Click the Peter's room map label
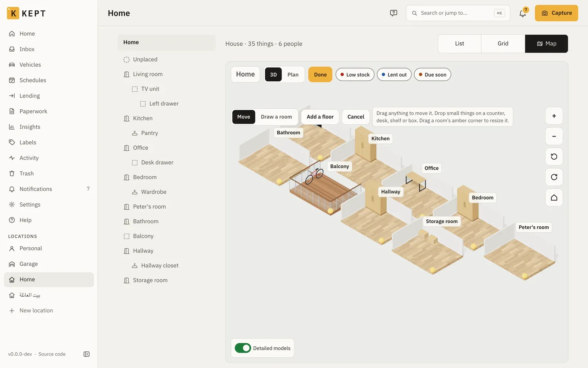The height and width of the screenshot is (368, 588). 534,227
